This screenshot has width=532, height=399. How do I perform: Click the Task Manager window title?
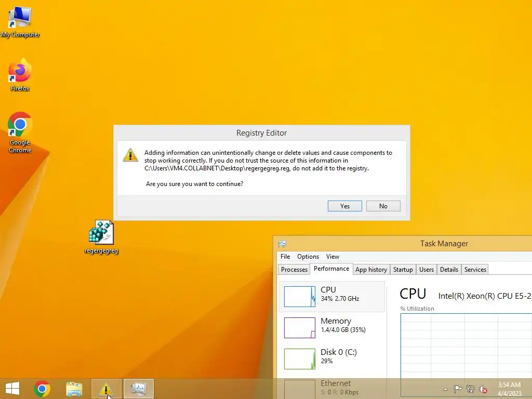[444, 244]
